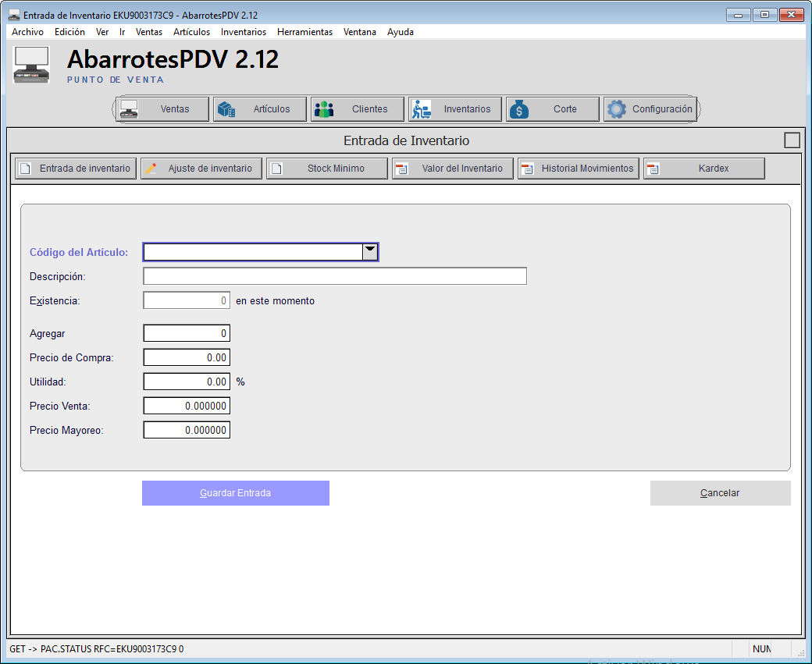Maximize the AbarrotesPDV window

point(764,15)
